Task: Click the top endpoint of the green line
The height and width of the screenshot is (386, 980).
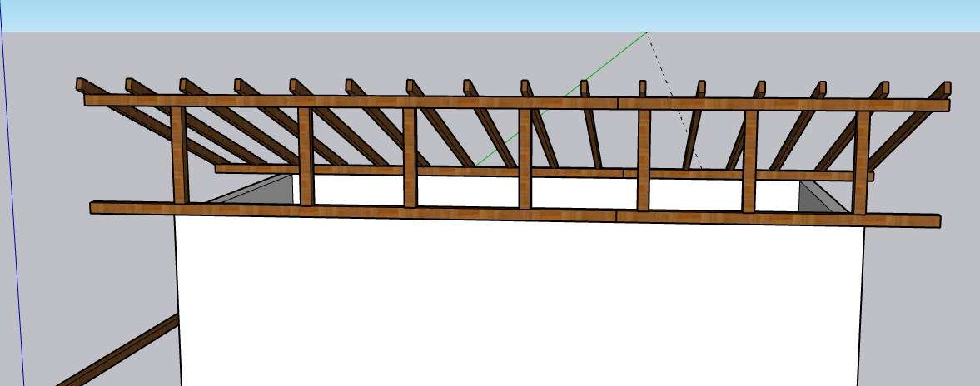Action: pyautogui.click(x=647, y=32)
